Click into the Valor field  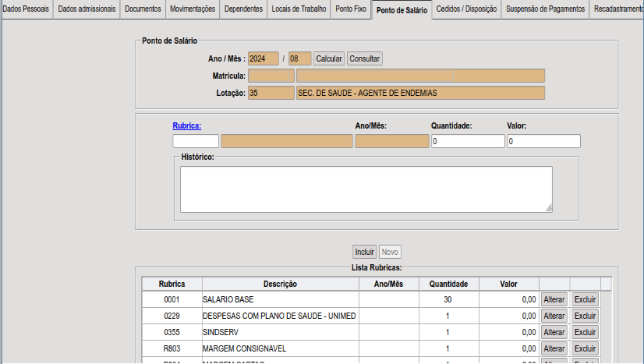pos(543,141)
